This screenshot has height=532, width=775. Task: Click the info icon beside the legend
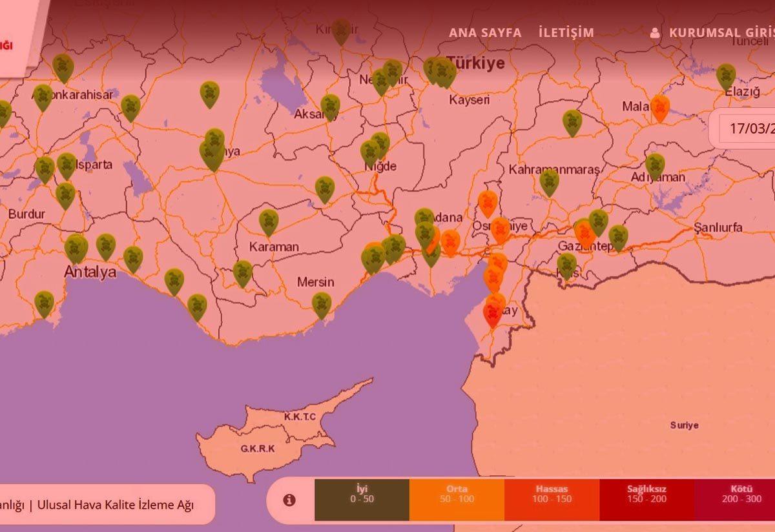tap(289, 500)
